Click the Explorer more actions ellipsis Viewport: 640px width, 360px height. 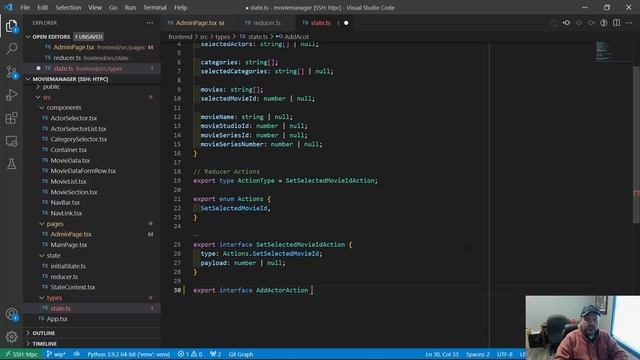(150, 23)
